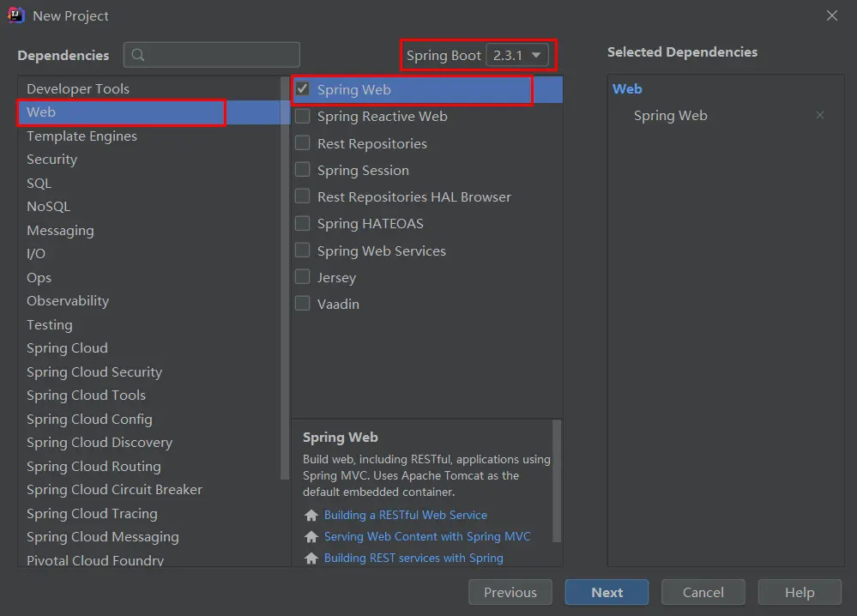The width and height of the screenshot is (857, 616).
Task: Click the IntelliJ IDEA logo icon
Action: coord(15,15)
